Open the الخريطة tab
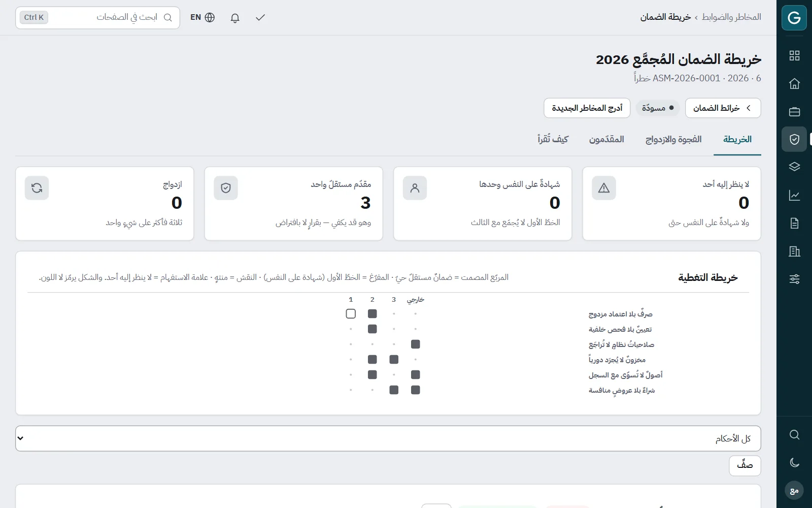This screenshot has width=812, height=508. 737,139
